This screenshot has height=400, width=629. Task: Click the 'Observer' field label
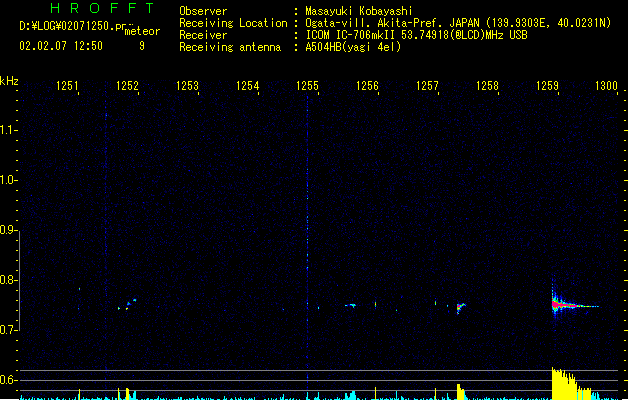203,11
